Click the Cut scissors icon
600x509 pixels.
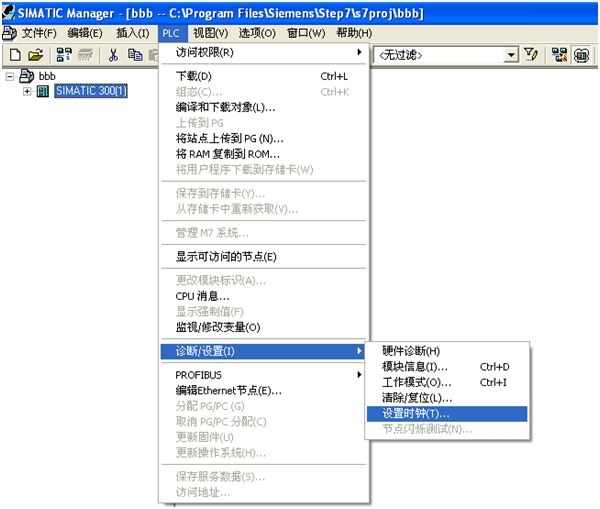tap(113, 55)
